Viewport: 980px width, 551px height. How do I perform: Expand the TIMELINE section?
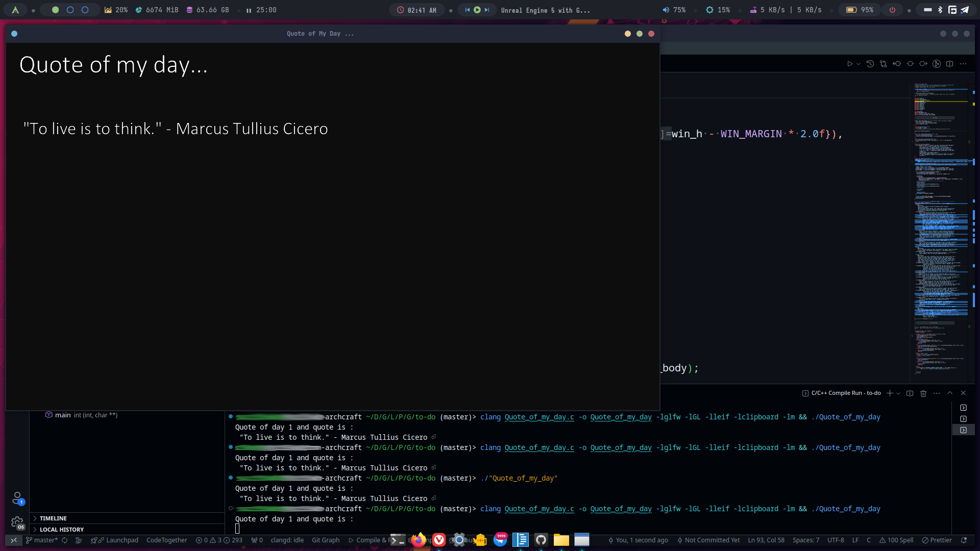tap(127, 518)
